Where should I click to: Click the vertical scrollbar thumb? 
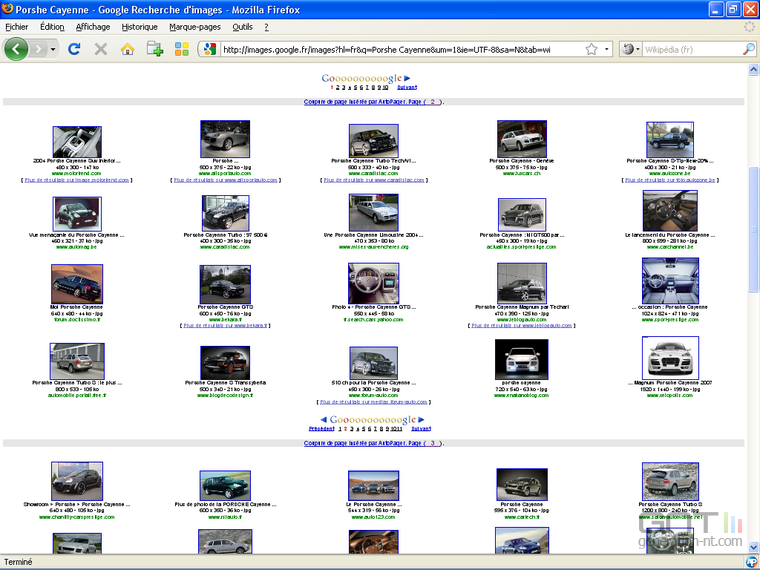753,229
